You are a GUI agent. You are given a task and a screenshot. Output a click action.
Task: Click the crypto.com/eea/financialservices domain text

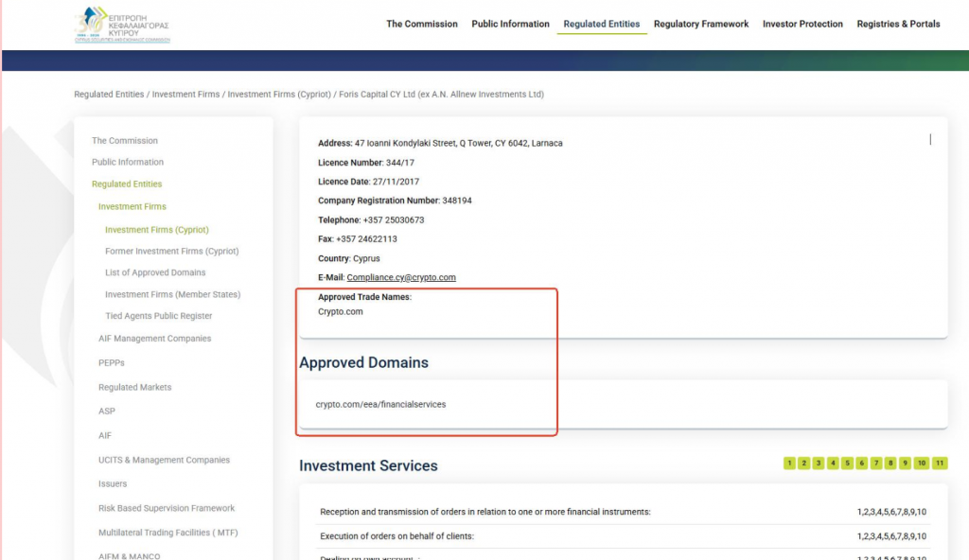(380, 404)
